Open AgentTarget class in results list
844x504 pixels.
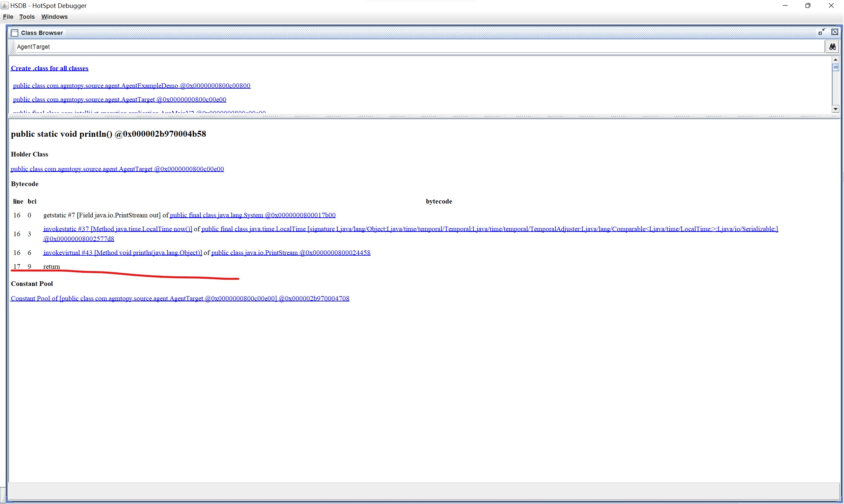click(x=119, y=99)
